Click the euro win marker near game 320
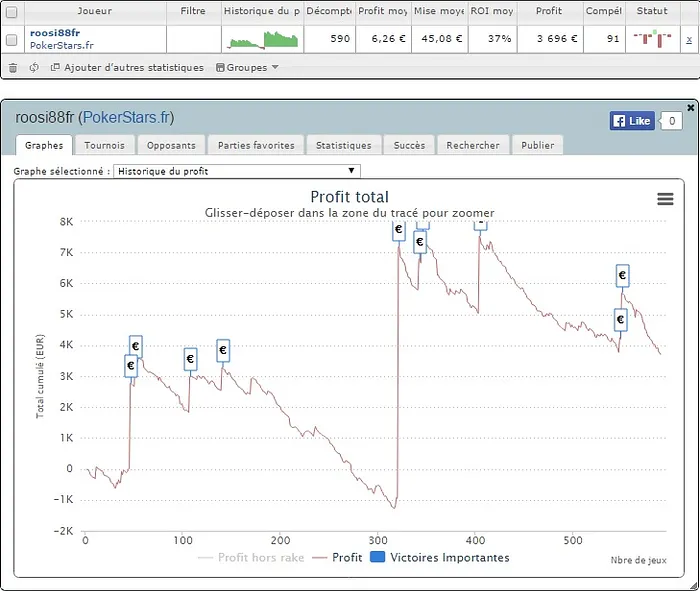The height and width of the screenshot is (591, 700). pos(399,230)
